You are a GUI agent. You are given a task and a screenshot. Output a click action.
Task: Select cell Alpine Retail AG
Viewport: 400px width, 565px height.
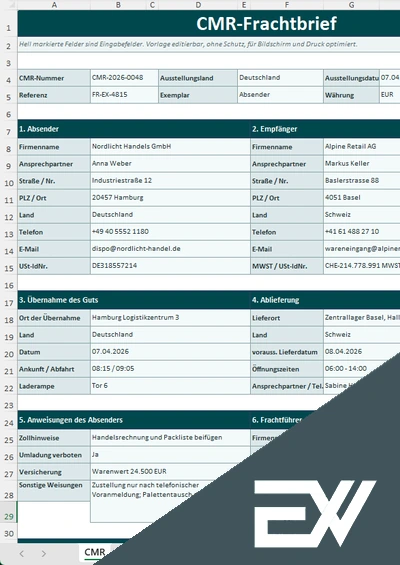(x=362, y=147)
